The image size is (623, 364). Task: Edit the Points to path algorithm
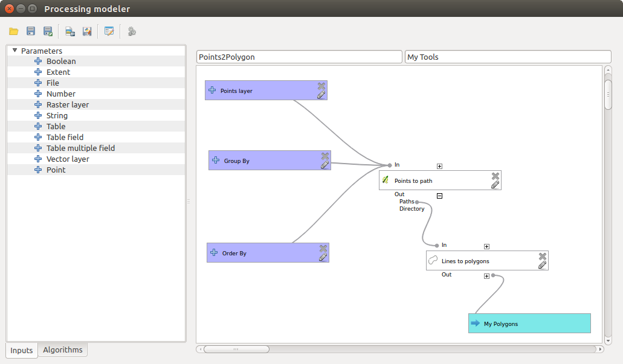click(x=495, y=185)
